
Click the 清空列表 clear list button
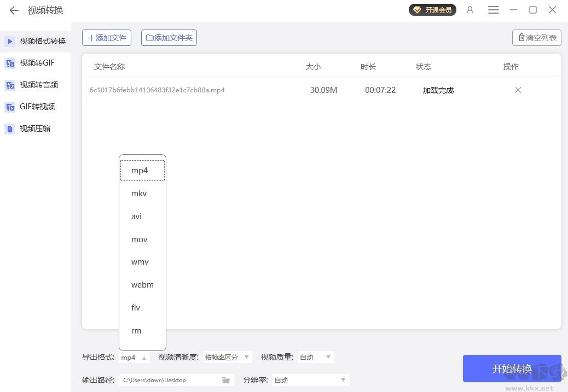[x=536, y=38]
